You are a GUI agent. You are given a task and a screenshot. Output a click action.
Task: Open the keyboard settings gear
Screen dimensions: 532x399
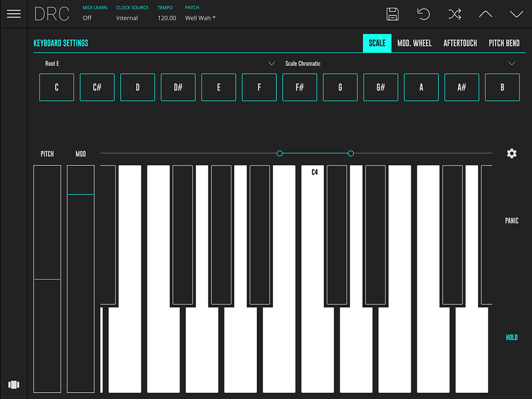point(511,154)
